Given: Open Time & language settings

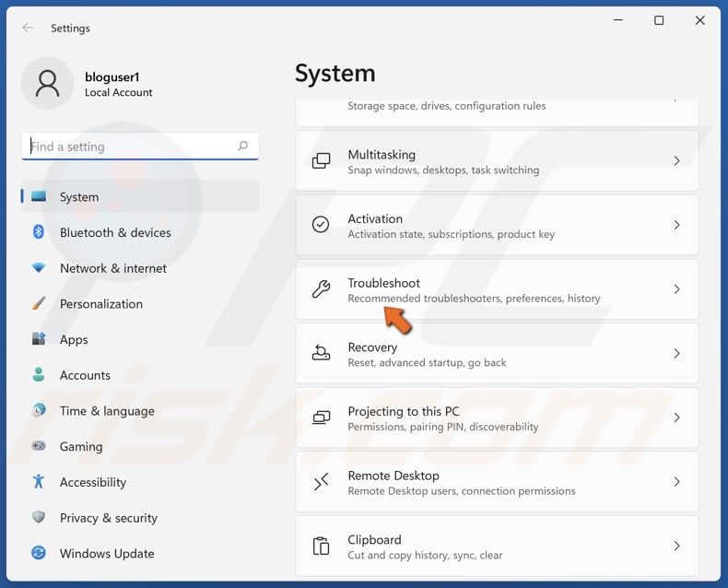Looking at the screenshot, I should [x=107, y=411].
